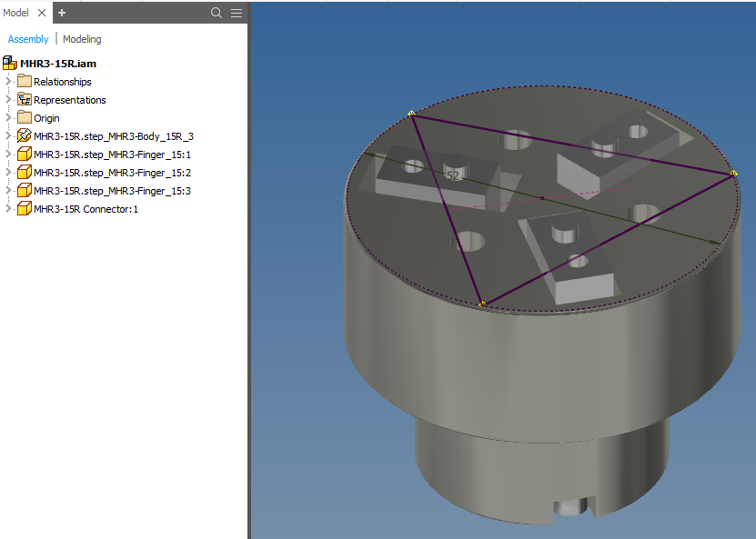This screenshot has width=756, height=539.
Task: Click the top vertex marker of the purple triangle
Action: pos(411,112)
